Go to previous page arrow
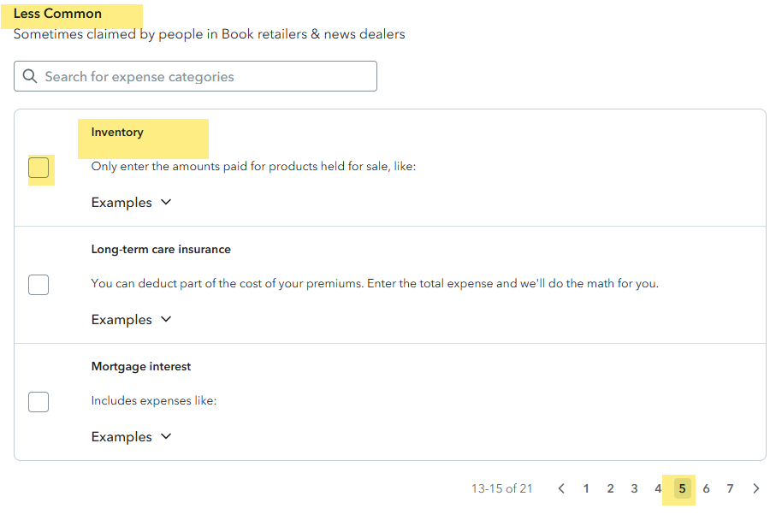 point(561,489)
